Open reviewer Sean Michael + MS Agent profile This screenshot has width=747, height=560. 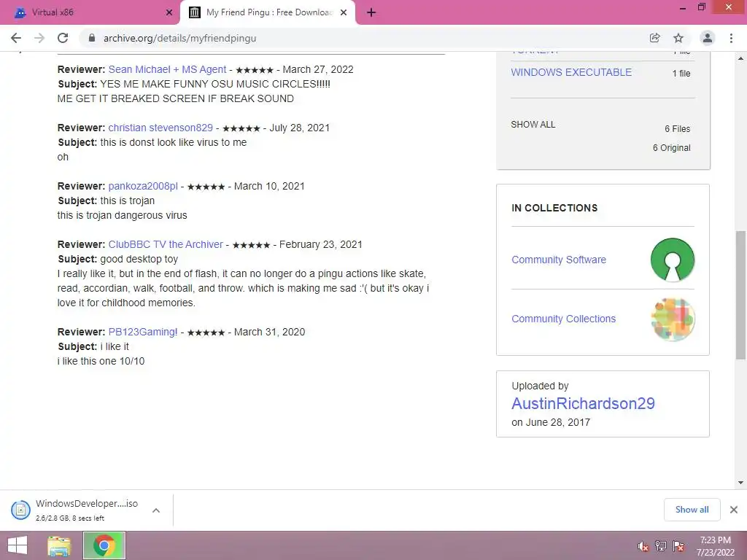coord(167,69)
